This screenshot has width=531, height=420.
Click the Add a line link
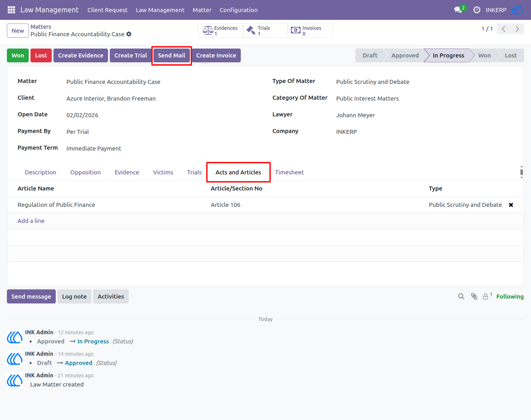pos(31,221)
